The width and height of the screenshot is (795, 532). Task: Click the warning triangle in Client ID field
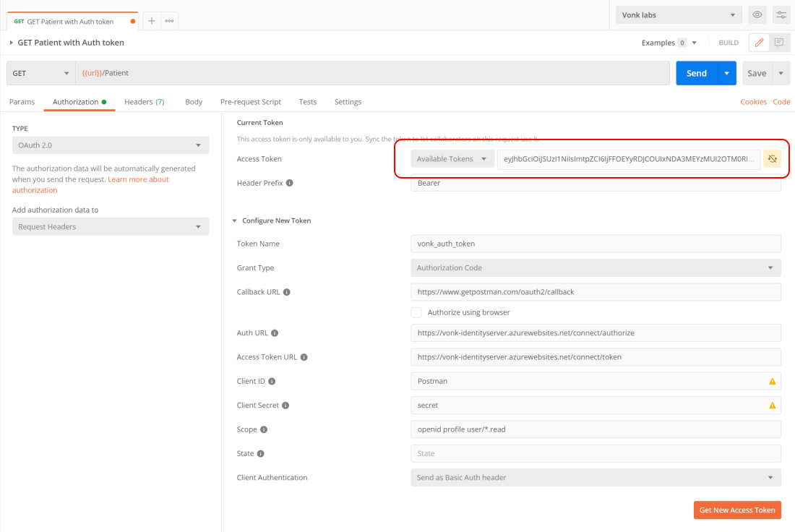772,382
